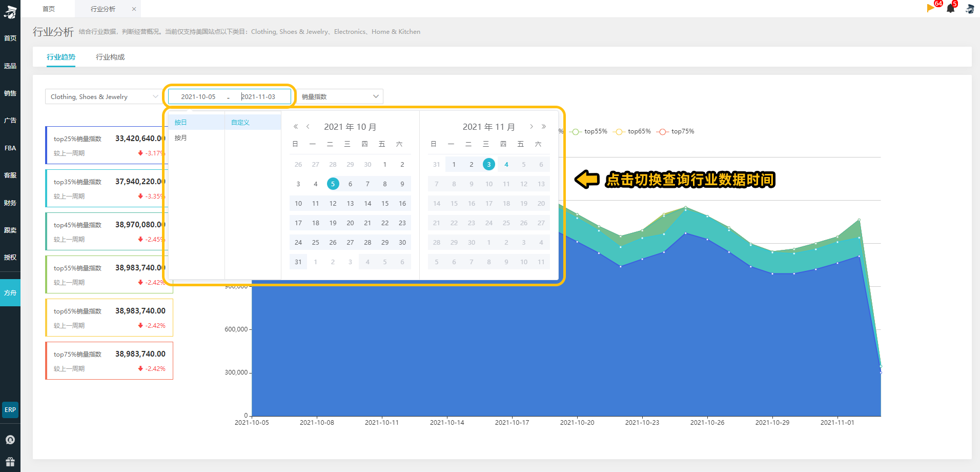Select the 按月 option
Viewport: 980px width, 472px height.
tap(196, 138)
